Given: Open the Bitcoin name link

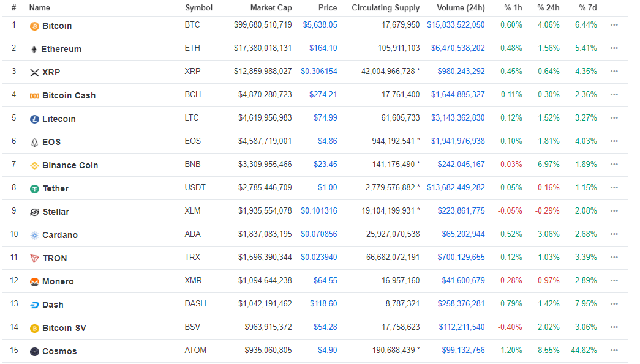Looking at the screenshot, I should pos(57,26).
